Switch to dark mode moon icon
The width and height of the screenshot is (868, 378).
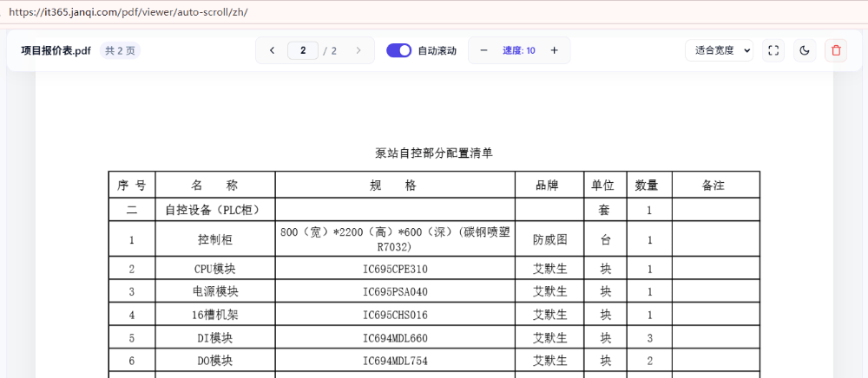coord(805,50)
